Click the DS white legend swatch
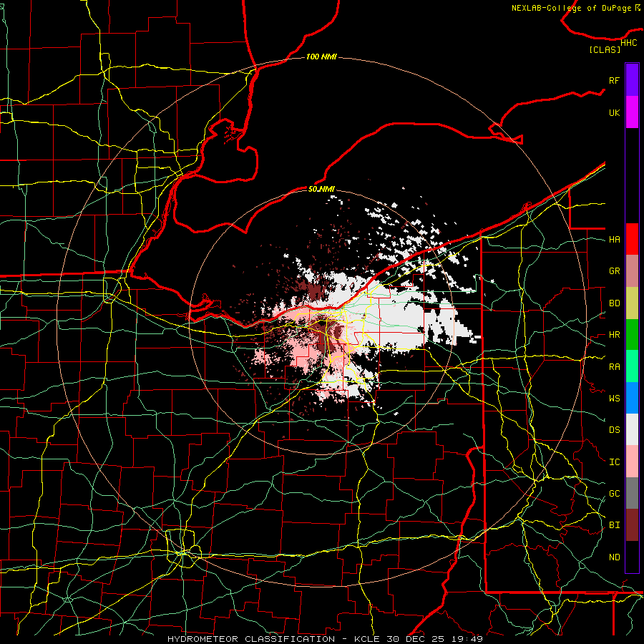 click(632, 429)
